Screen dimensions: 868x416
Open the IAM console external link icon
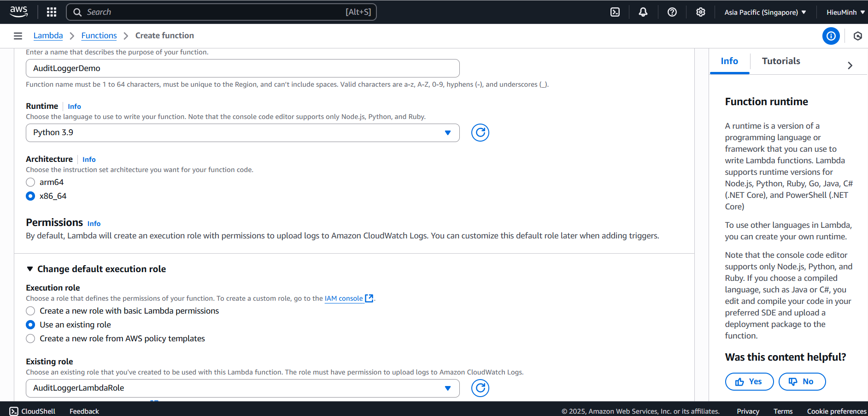click(x=369, y=298)
